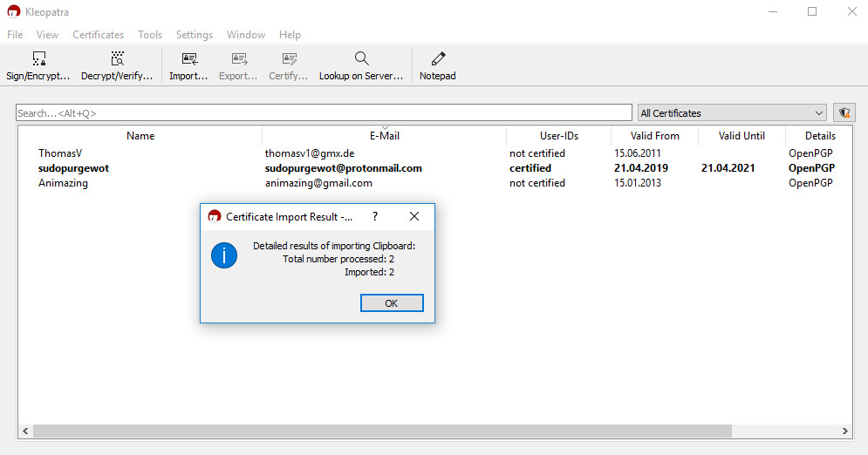
Task: Minimize the Kleopatra window
Action: tap(773, 11)
